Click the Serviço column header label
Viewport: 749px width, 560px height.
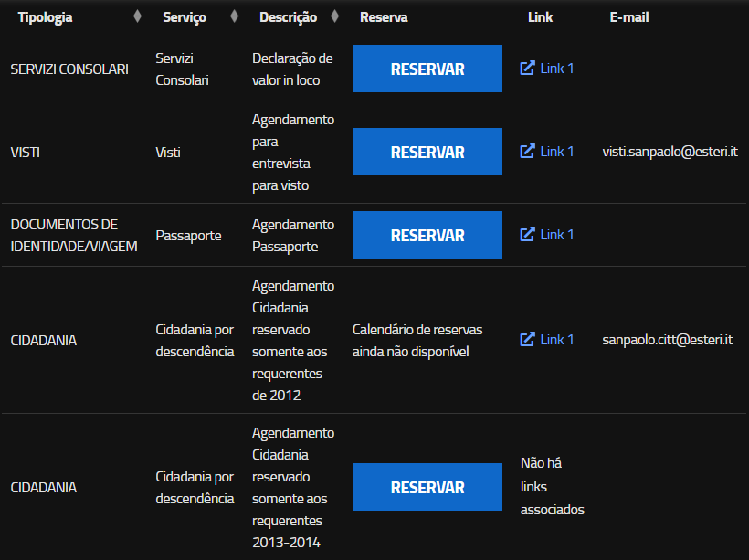[184, 17]
